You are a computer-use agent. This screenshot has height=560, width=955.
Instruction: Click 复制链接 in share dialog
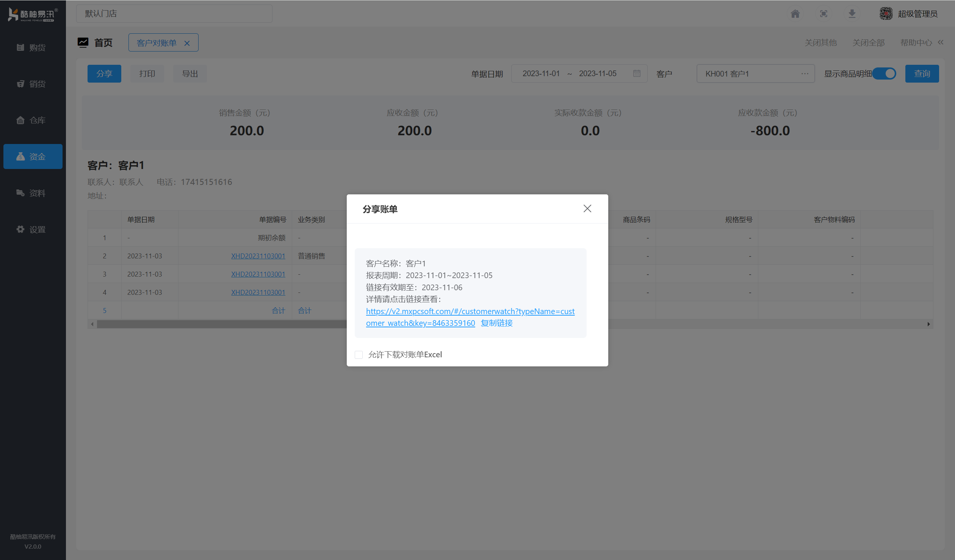pos(496,323)
